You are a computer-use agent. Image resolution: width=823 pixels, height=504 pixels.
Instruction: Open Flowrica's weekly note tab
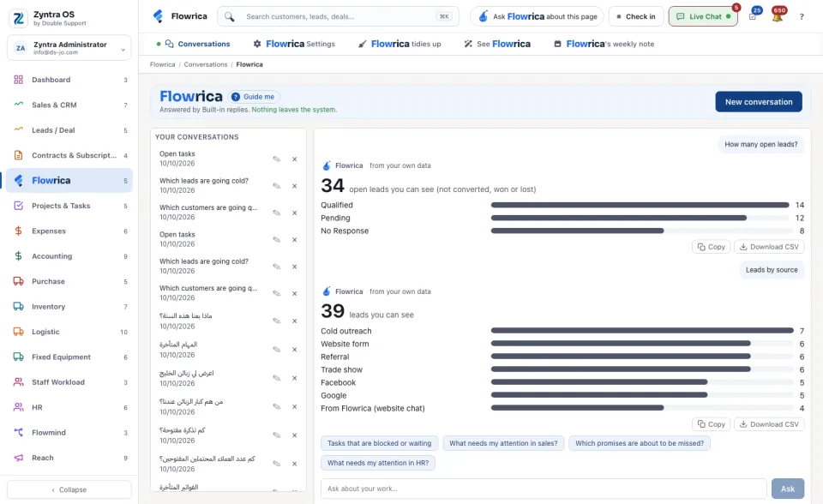coord(604,44)
